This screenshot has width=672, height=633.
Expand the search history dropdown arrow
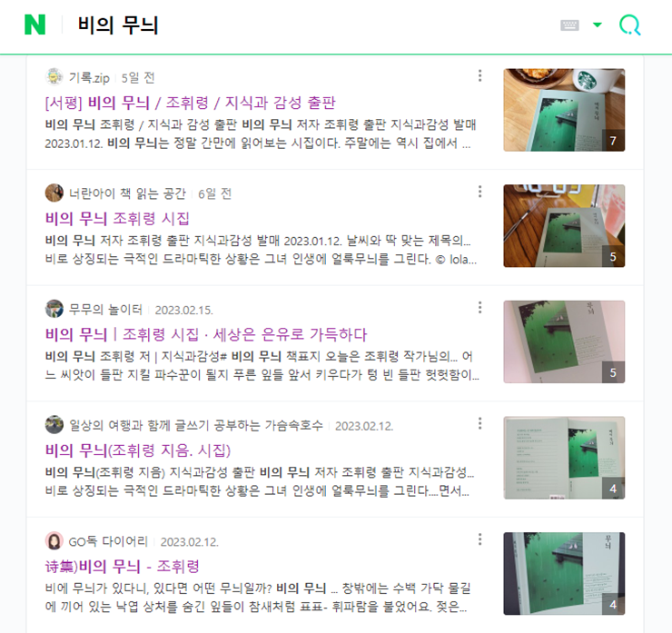point(597,25)
